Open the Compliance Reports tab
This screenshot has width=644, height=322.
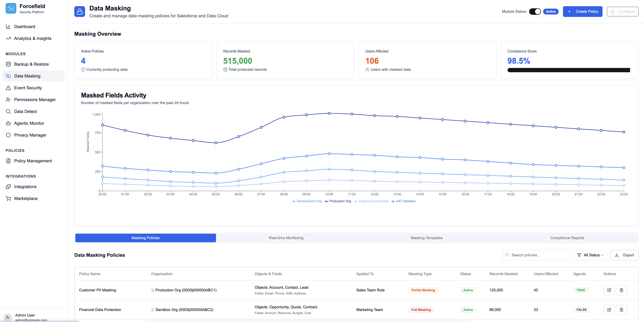click(x=567, y=238)
